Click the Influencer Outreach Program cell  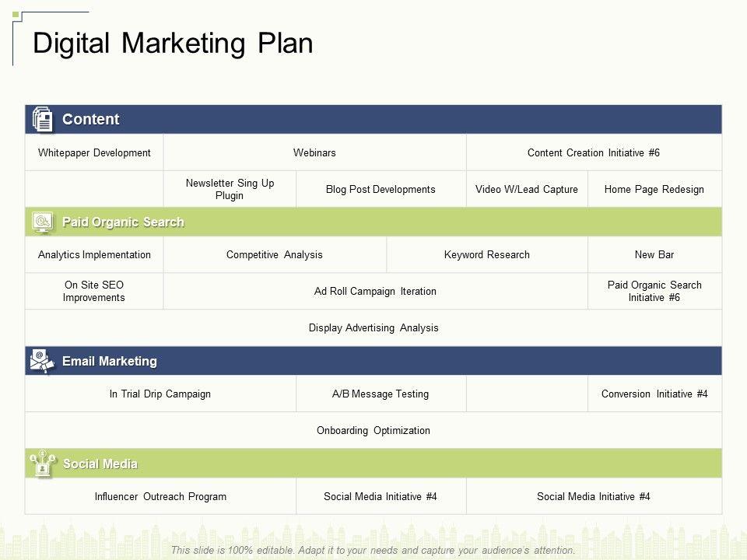click(x=160, y=497)
